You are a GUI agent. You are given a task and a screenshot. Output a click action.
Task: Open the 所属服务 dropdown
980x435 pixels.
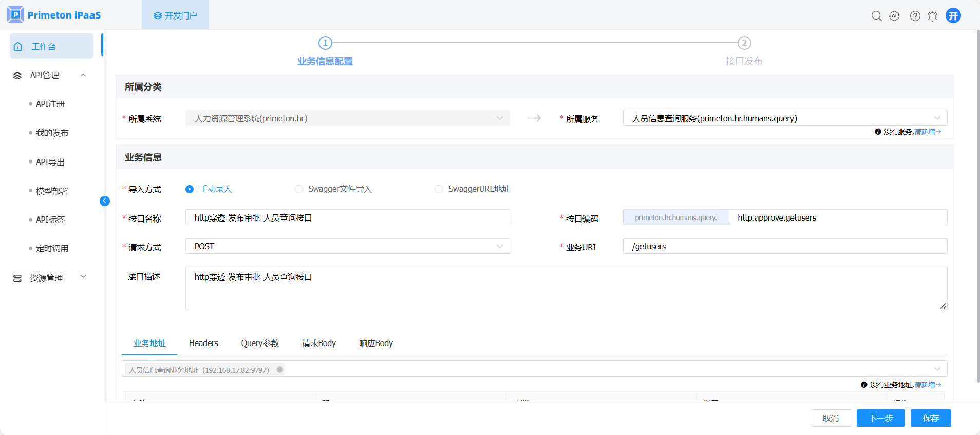784,118
